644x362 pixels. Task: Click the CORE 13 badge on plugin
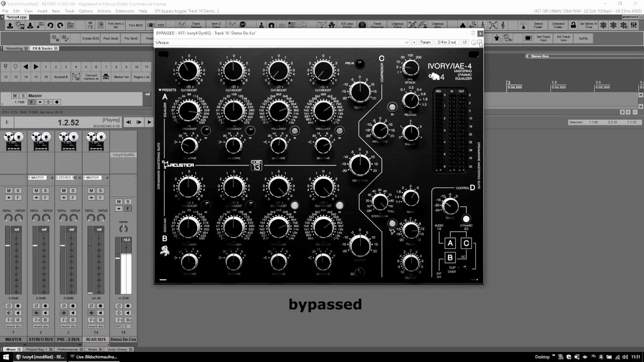pyautogui.click(x=256, y=165)
